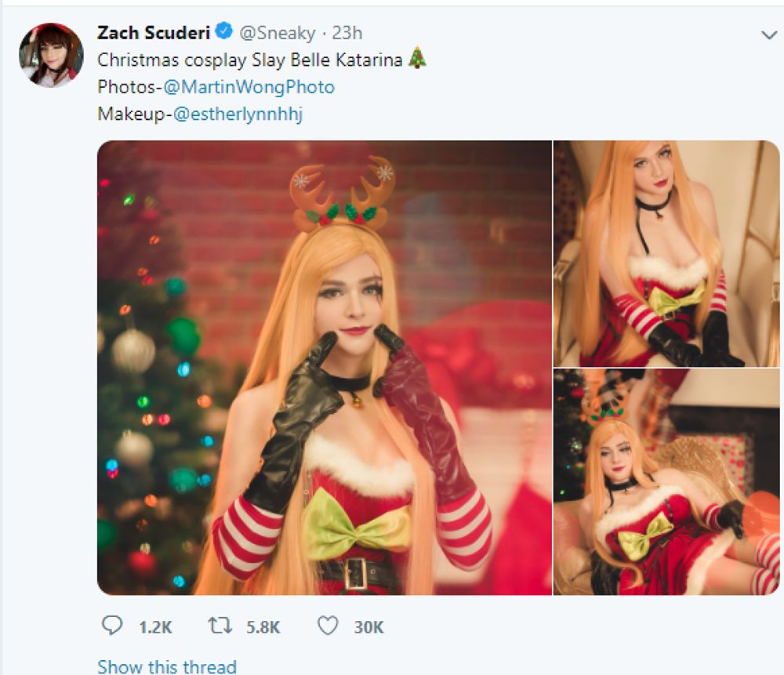The height and width of the screenshot is (675, 784).
Task: Visit the @MartinWongPhoto mention
Action: [x=249, y=86]
